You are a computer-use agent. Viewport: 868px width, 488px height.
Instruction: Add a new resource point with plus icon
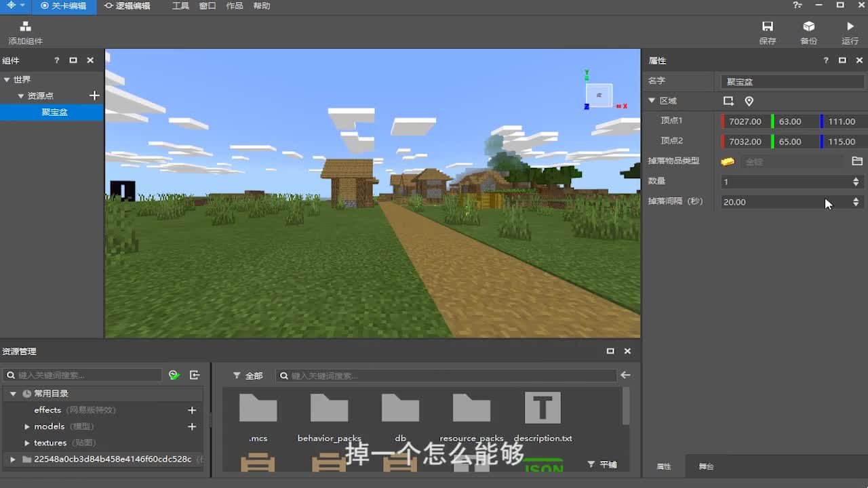click(94, 96)
